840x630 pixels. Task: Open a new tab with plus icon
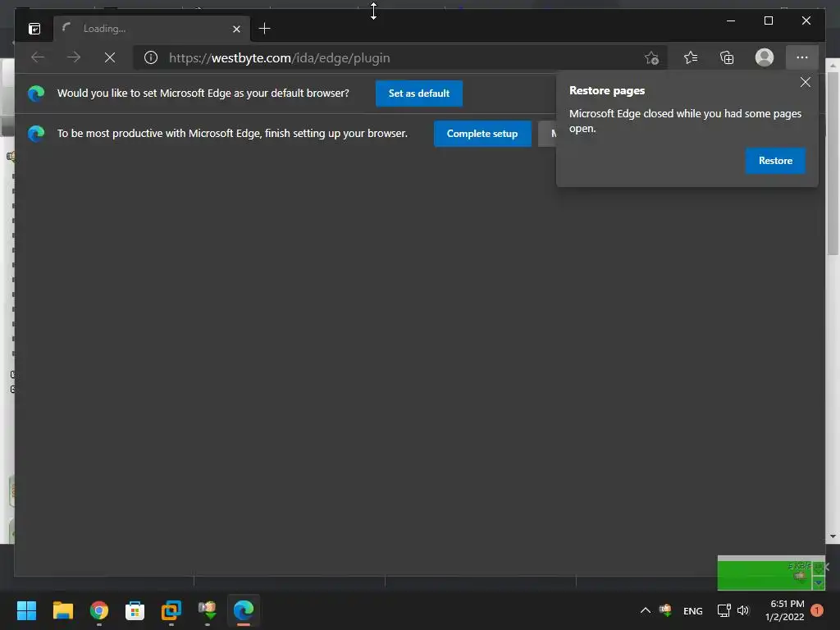264,29
